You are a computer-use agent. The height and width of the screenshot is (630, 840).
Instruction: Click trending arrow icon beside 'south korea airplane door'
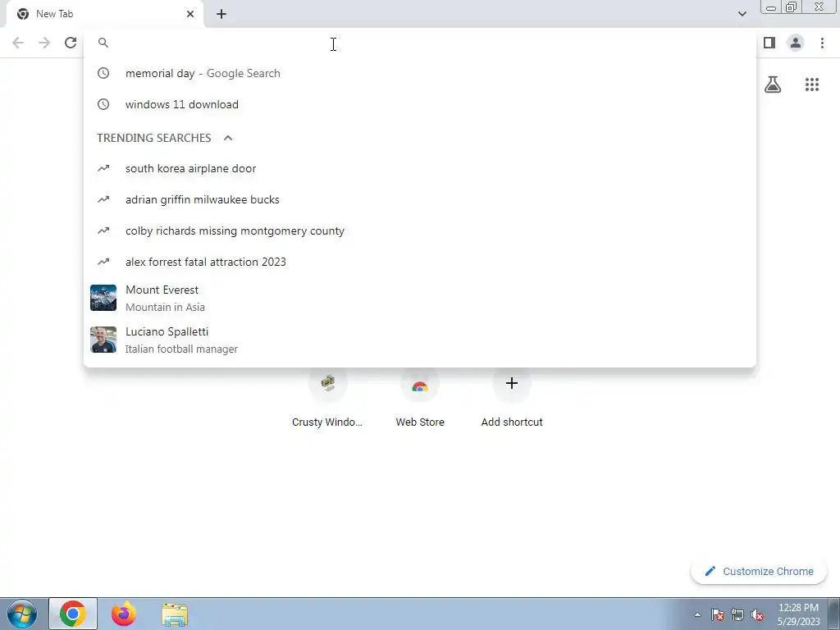coord(103,169)
